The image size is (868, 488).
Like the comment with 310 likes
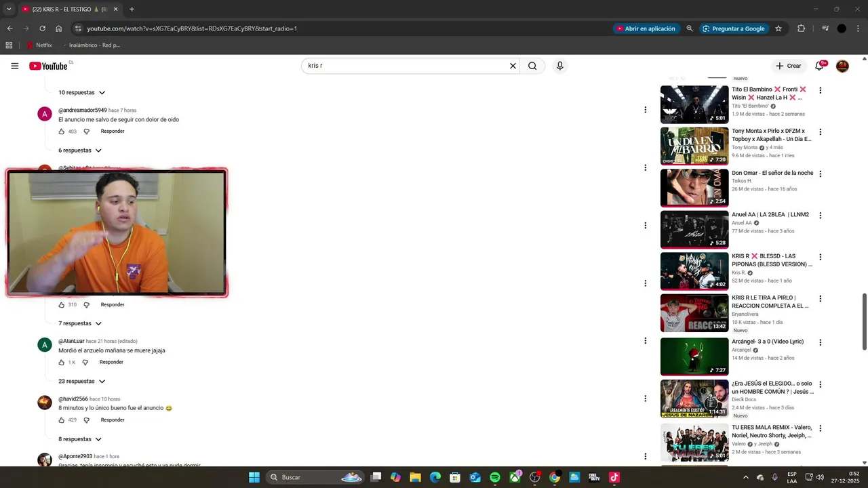tap(62, 305)
